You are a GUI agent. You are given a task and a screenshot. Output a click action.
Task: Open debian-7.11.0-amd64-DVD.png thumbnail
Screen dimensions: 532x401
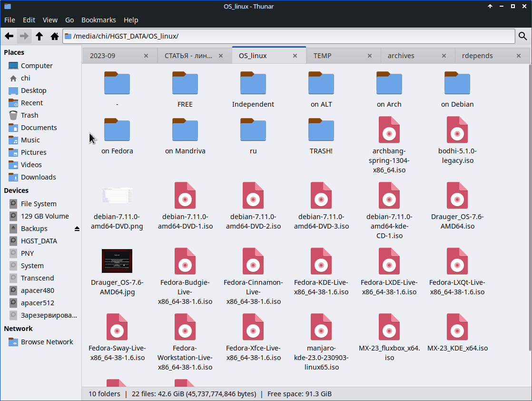(x=117, y=195)
